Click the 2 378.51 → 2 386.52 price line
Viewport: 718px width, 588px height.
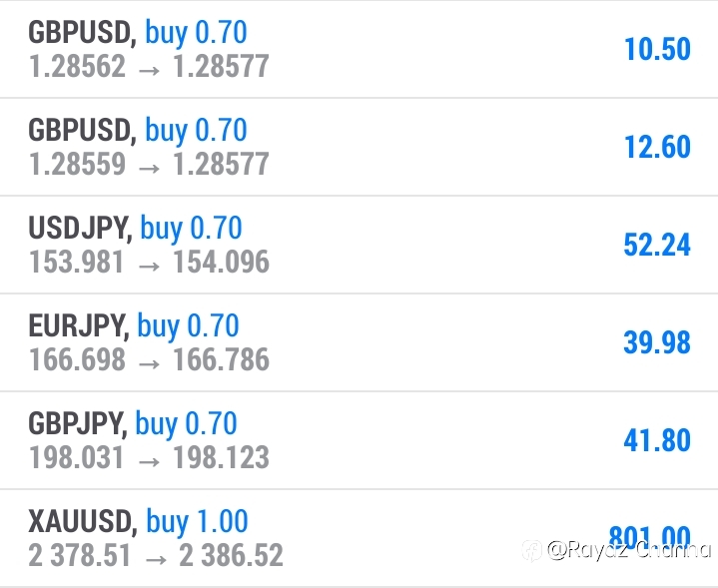click(x=156, y=555)
